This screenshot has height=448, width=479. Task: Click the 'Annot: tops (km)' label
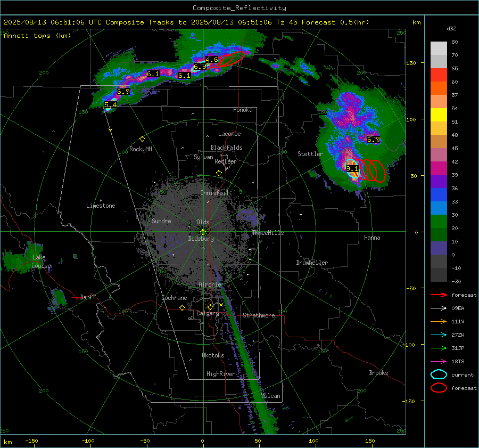[37, 36]
